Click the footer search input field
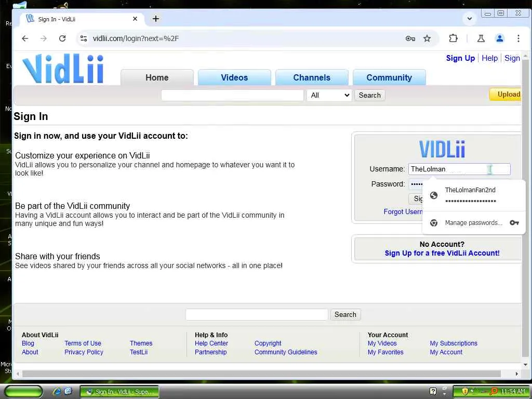Viewport: 532px width, 399px height. point(257,314)
